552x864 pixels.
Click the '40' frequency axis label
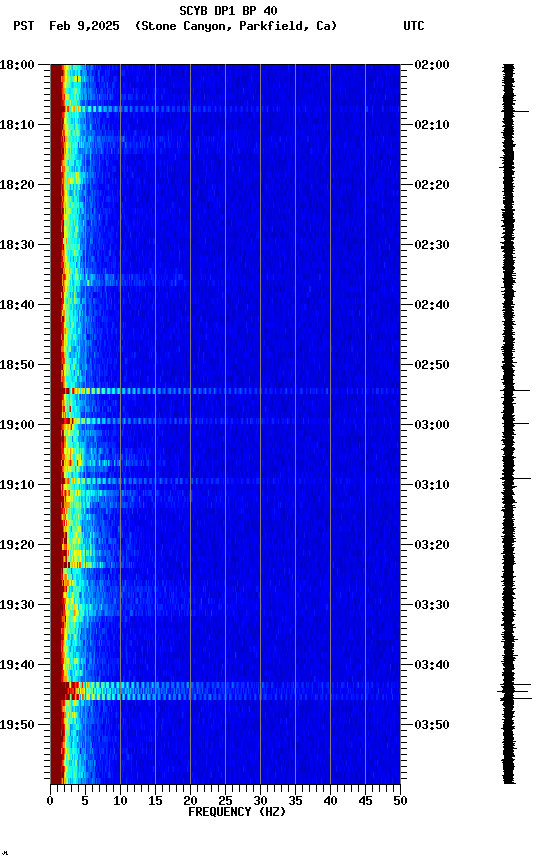point(330,801)
